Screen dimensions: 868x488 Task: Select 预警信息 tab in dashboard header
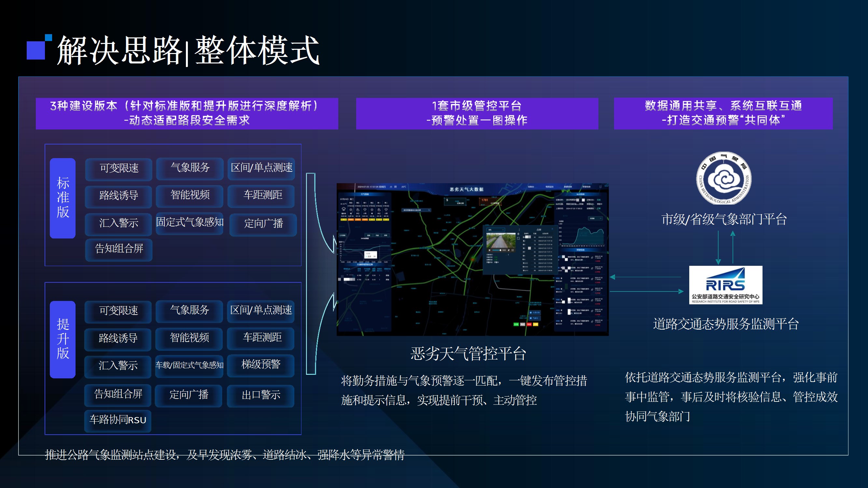click(586, 186)
